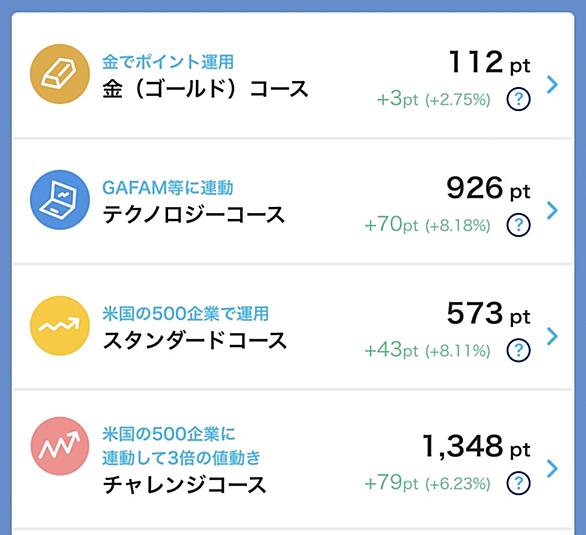Screen dimensions: 586x535
Task: Select the スタンダードコース title
Action: pos(195,341)
